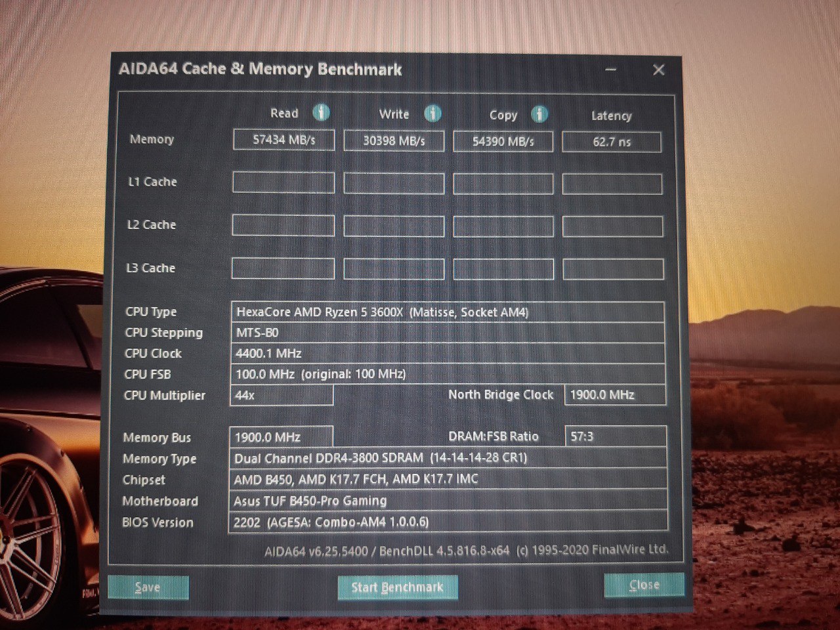Click the empty L2 Cache Latency field
The height and width of the screenshot is (630, 840).
pyautogui.click(x=613, y=227)
